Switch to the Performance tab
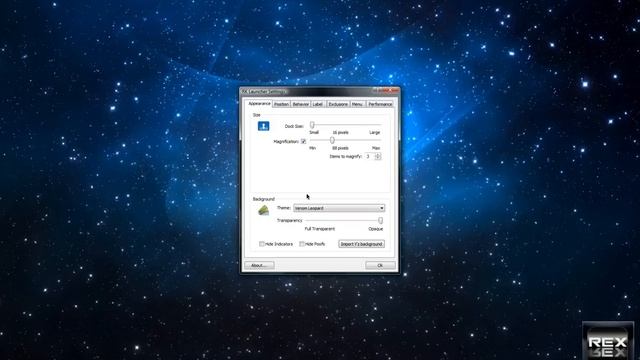 [x=380, y=104]
